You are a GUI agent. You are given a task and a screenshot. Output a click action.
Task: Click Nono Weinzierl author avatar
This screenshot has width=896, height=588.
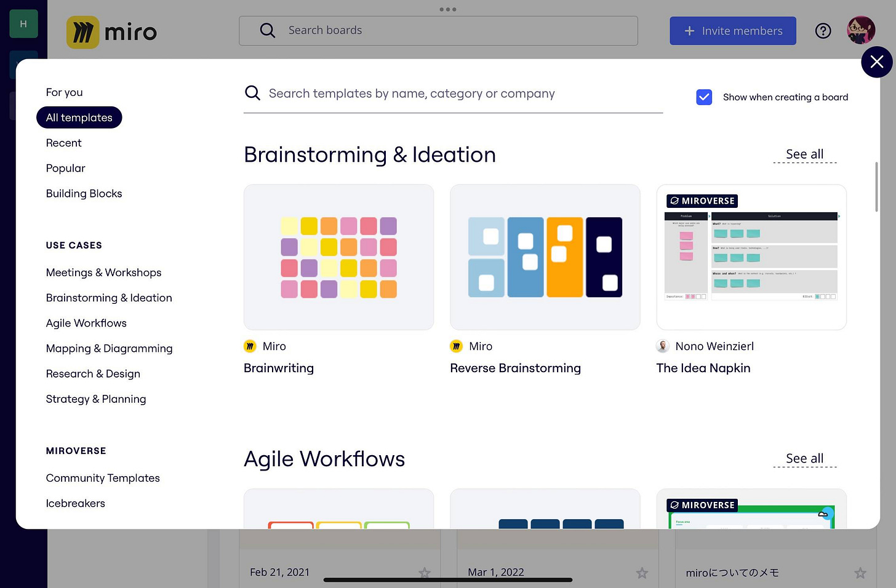click(663, 346)
